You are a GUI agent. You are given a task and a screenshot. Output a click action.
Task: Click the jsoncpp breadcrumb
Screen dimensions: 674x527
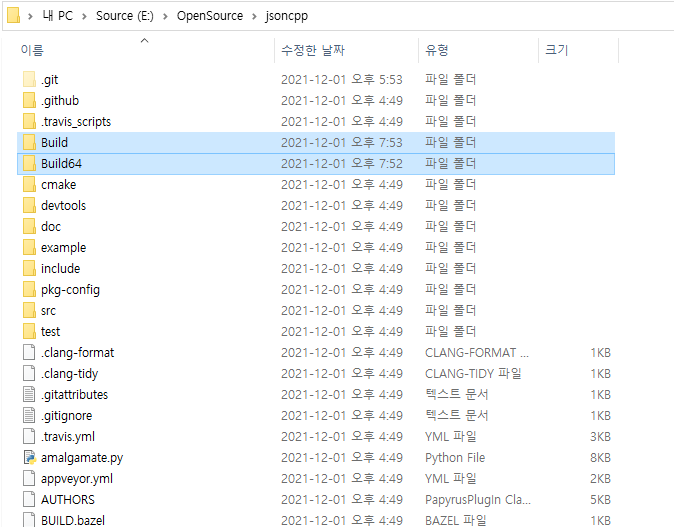click(x=286, y=16)
